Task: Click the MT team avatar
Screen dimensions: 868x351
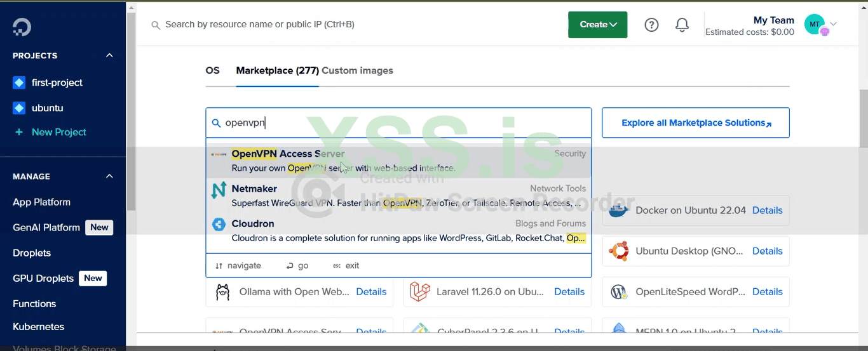Action: pos(815,25)
